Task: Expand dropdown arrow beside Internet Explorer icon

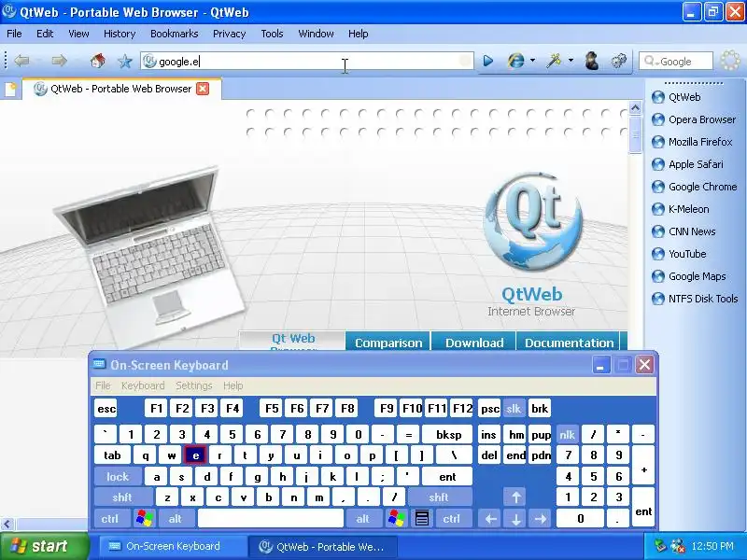Action: point(532,61)
